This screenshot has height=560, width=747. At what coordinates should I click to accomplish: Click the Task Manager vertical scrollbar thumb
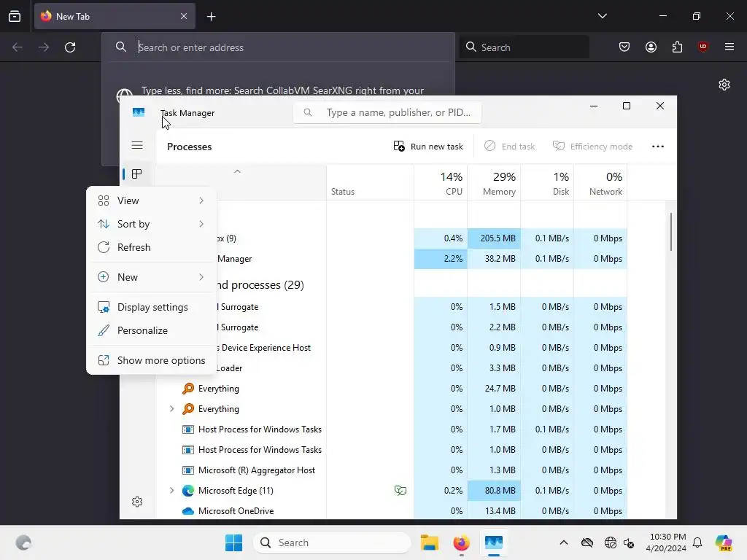671,231
